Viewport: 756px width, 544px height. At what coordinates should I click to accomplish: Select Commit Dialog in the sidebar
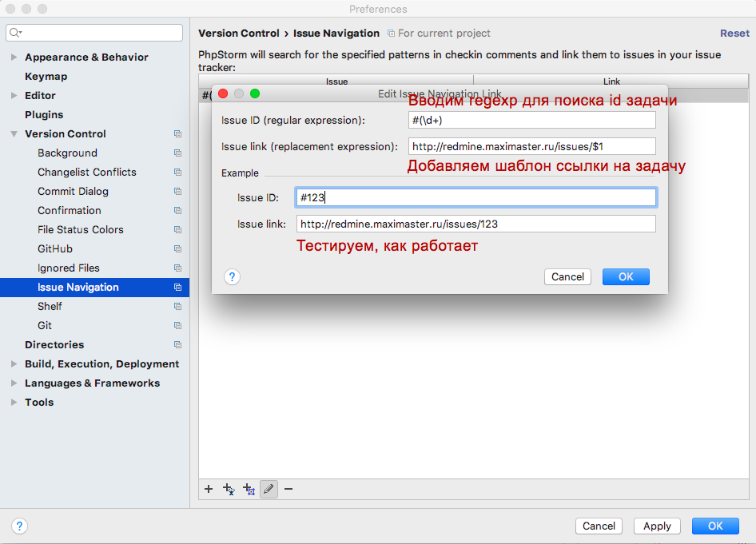[x=73, y=192]
